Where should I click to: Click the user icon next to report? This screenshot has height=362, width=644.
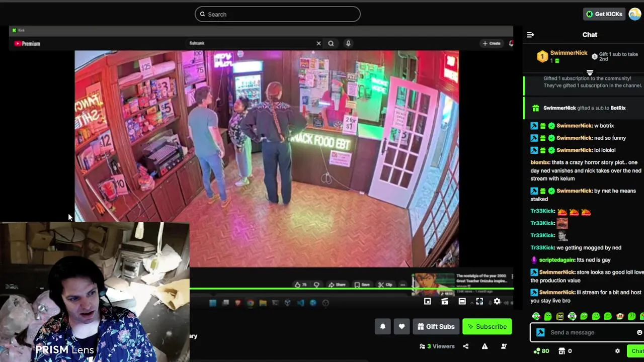[x=504, y=346]
